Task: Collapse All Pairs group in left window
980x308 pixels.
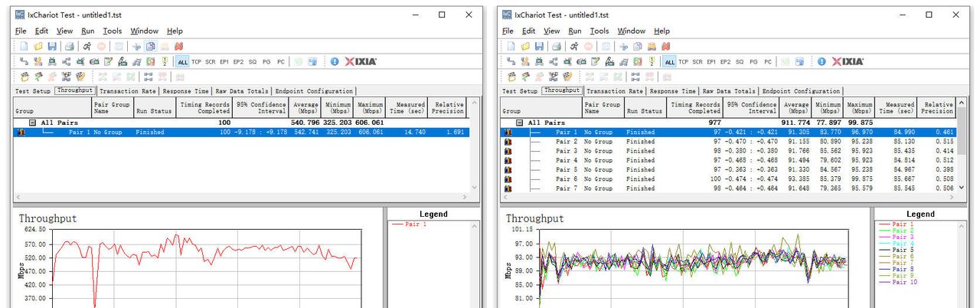Action: [x=33, y=123]
